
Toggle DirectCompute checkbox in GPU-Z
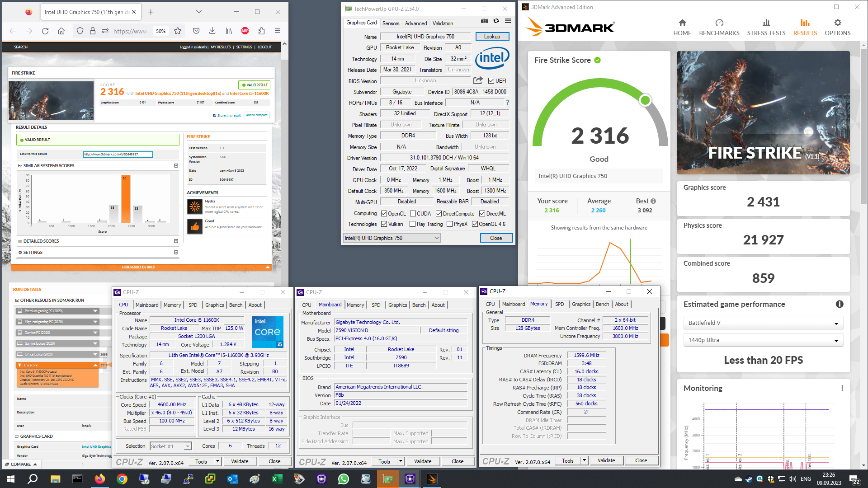pos(439,214)
